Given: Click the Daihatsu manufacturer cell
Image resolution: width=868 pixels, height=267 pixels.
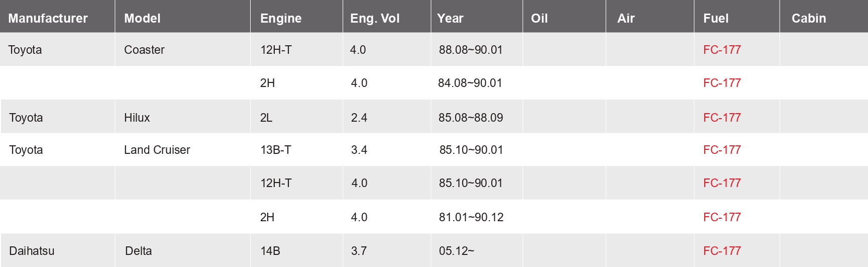Looking at the screenshot, I should [32, 251].
